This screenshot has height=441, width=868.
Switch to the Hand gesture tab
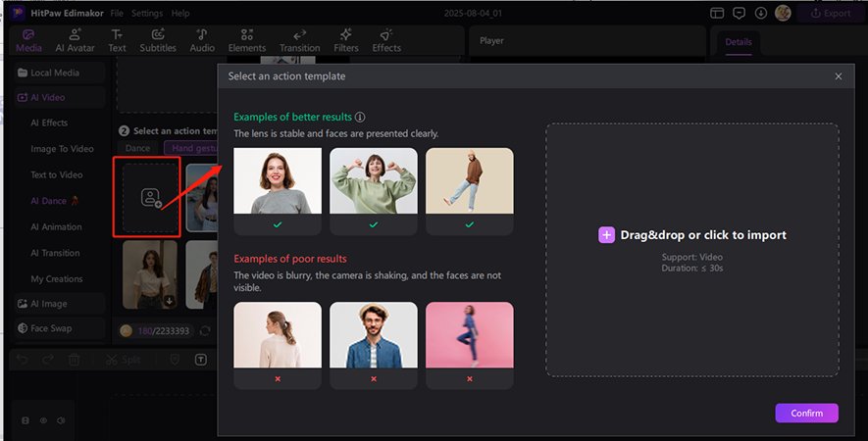click(191, 148)
